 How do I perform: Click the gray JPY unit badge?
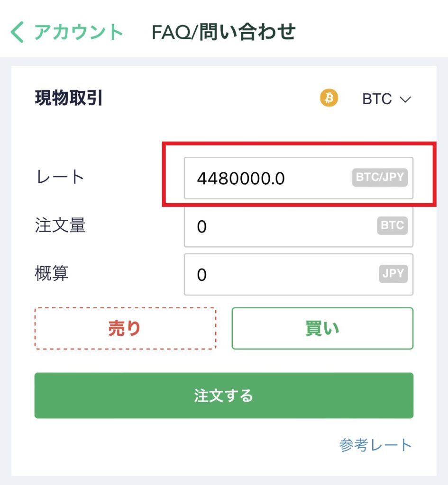tap(393, 274)
